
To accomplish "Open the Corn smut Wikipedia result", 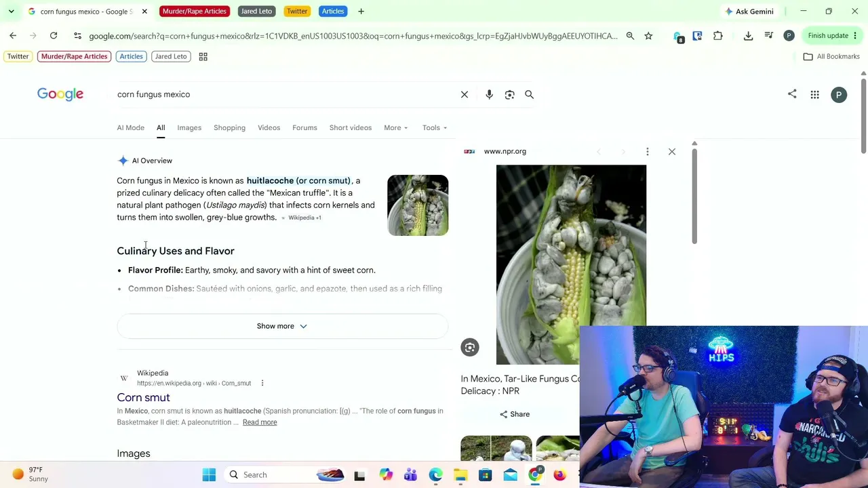I will [143, 397].
